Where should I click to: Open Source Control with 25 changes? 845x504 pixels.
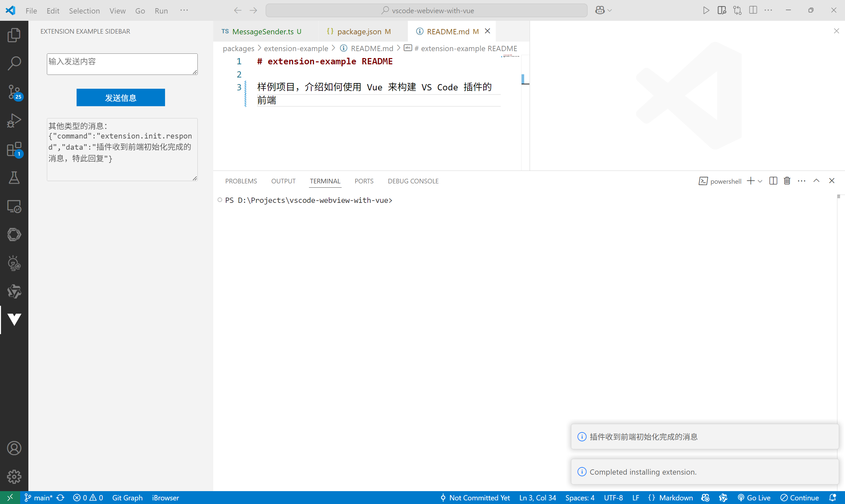point(14,92)
